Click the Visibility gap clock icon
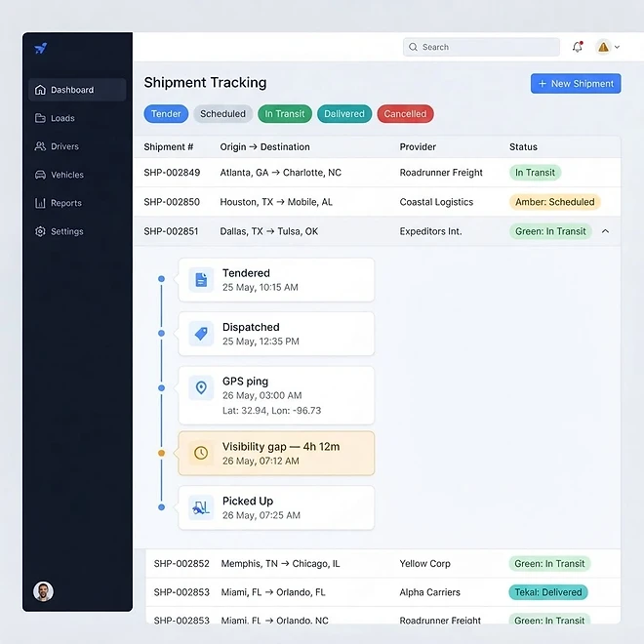This screenshot has height=644, width=644. (201, 454)
